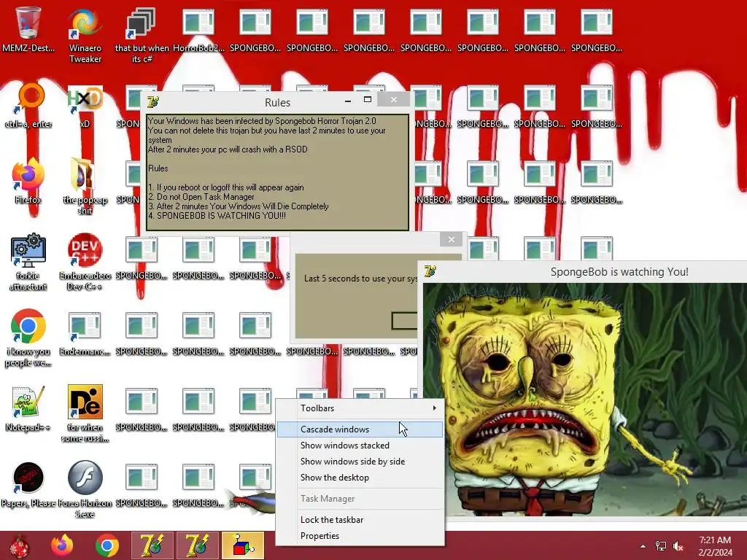This screenshot has width=747, height=560.
Task: Open 'that but when its c#' shortcut
Action: tap(142, 35)
